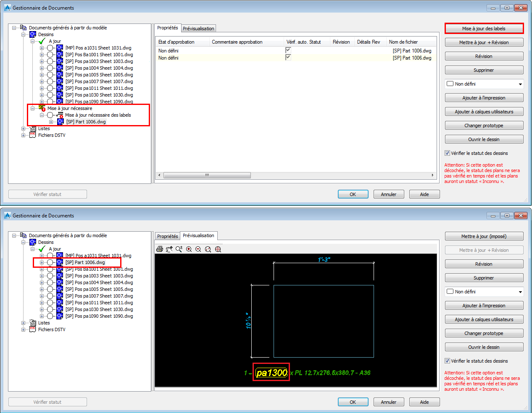Collapse the Mise à jour nécessaire node
This screenshot has width=532, height=413.
click(x=32, y=108)
